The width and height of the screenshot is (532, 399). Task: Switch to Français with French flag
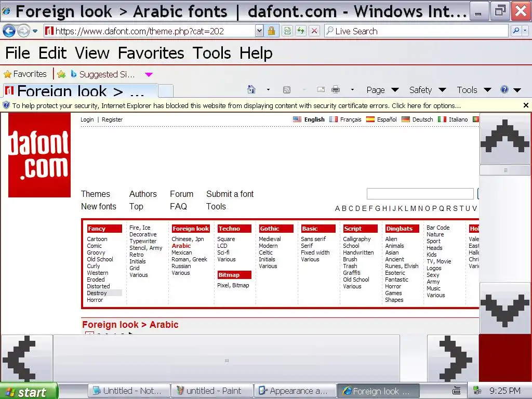[x=345, y=119]
